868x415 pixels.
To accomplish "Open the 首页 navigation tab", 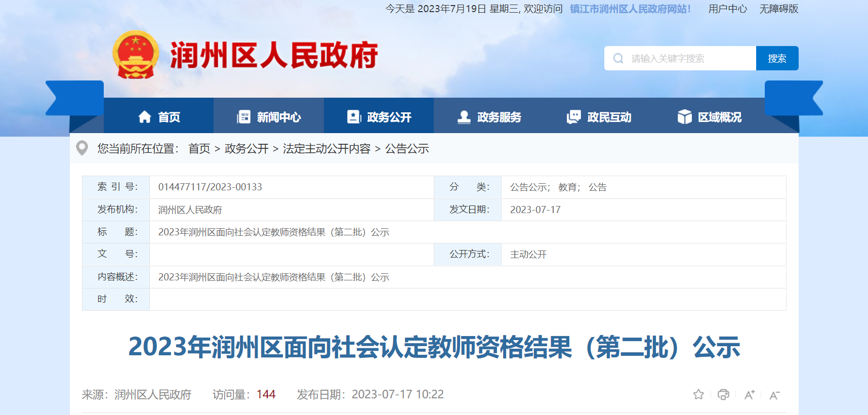I will click(158, 115).
